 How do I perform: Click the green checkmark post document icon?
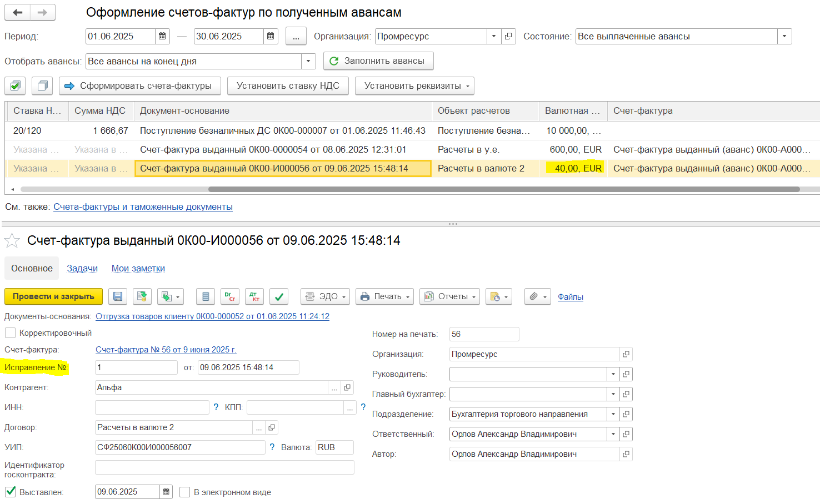(279, 297)
